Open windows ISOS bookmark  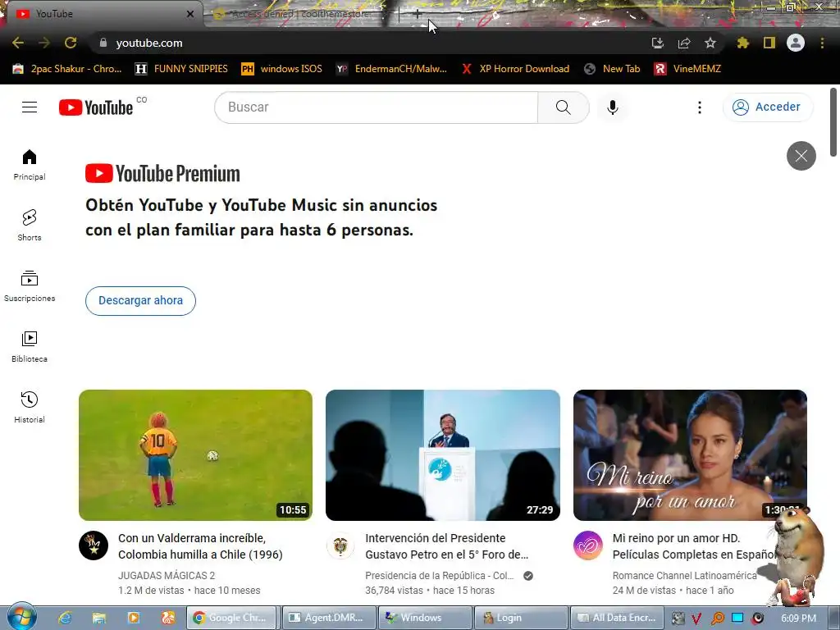click(282, 69)
